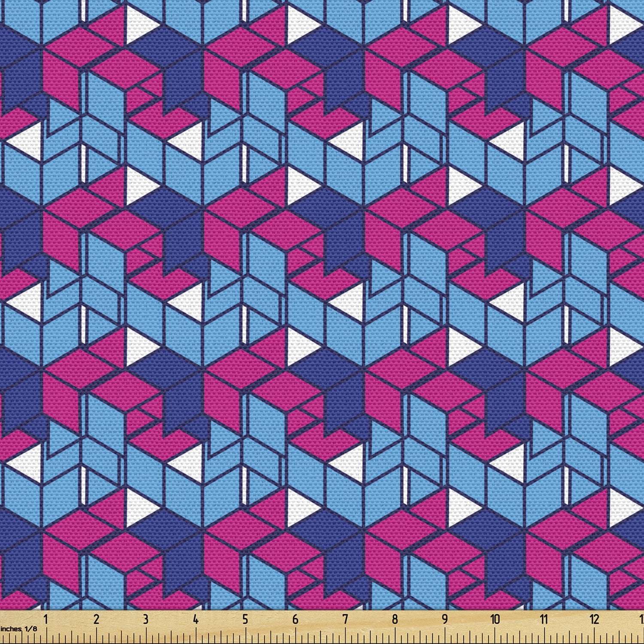Select the ruler's 2 inch numeral
Screen dimensions: 644x644
click(96, 619)
